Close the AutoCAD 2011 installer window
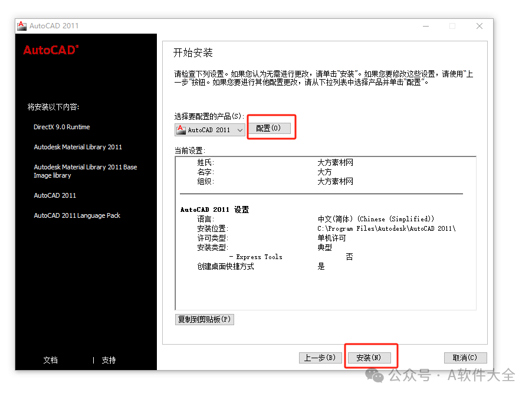Screen dimensions: 532x396 click(480, 26)
